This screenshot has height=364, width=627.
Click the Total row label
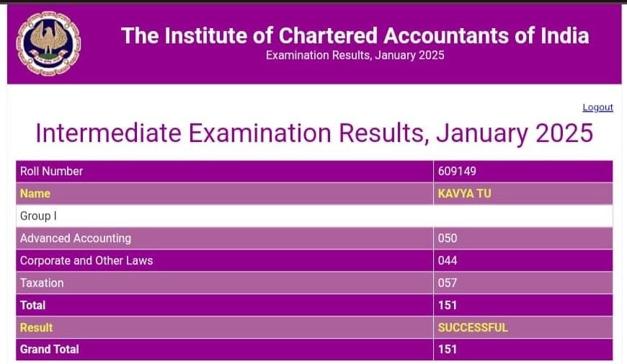point(33,305)
